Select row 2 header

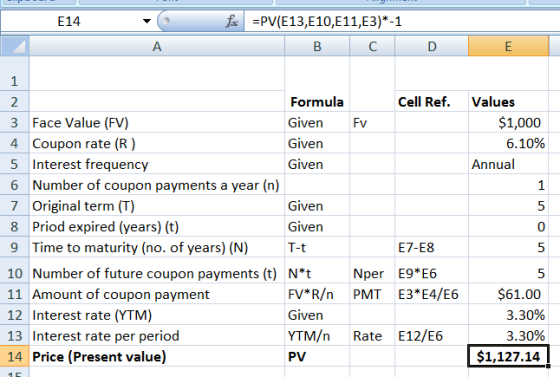click(14, 102)
